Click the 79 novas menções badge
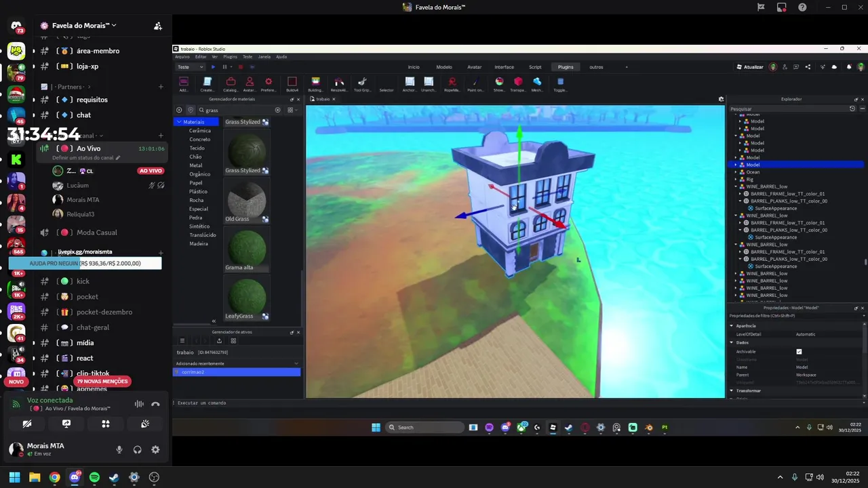This screenshot has width=868, height=488. coord(102,382)
